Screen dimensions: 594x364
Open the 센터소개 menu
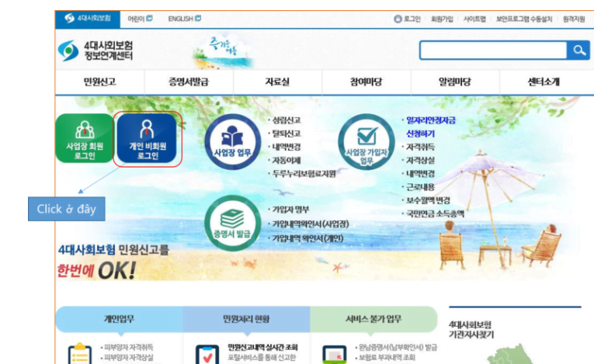[544, 81]
